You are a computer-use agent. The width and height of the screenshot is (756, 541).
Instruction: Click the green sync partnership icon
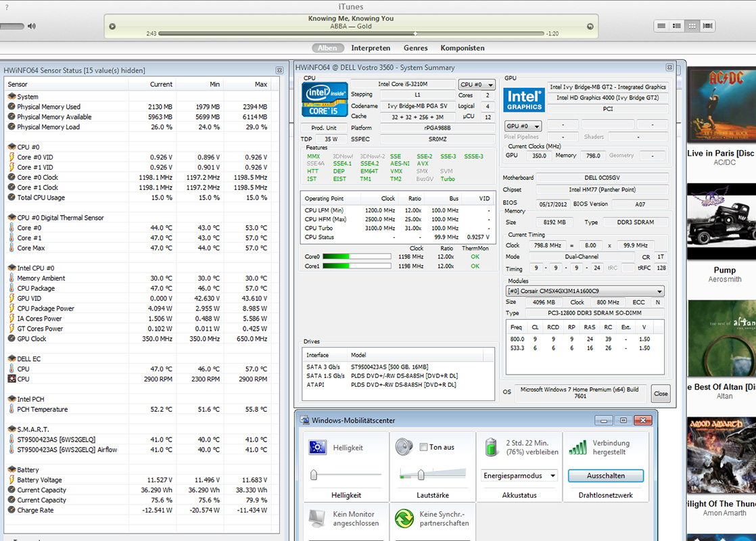(x=404, y=518)
